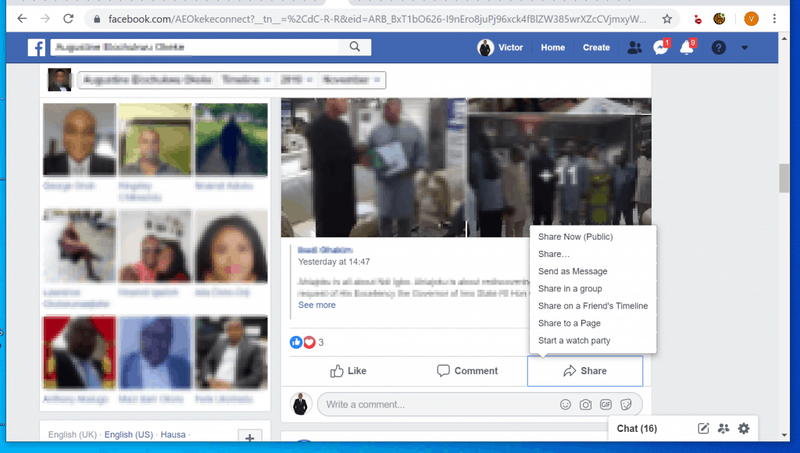
Task: Open the left post photo
Action: (x=373, y=167)
